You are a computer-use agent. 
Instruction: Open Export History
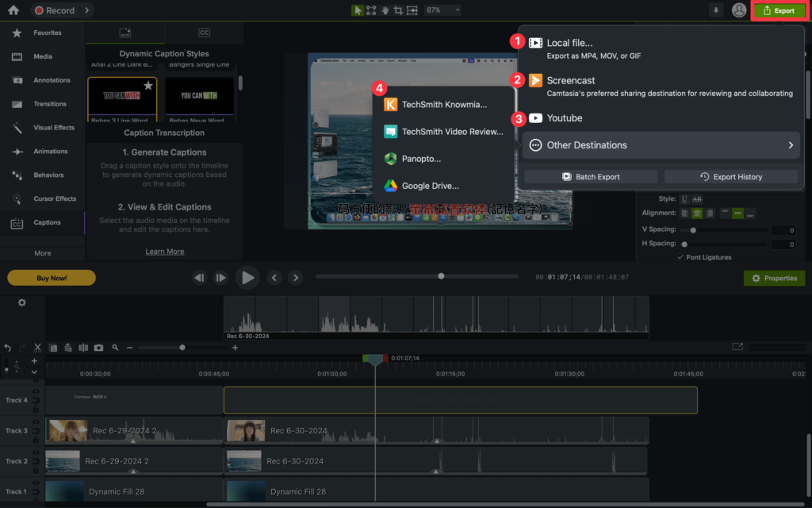[x=730, y=177]
